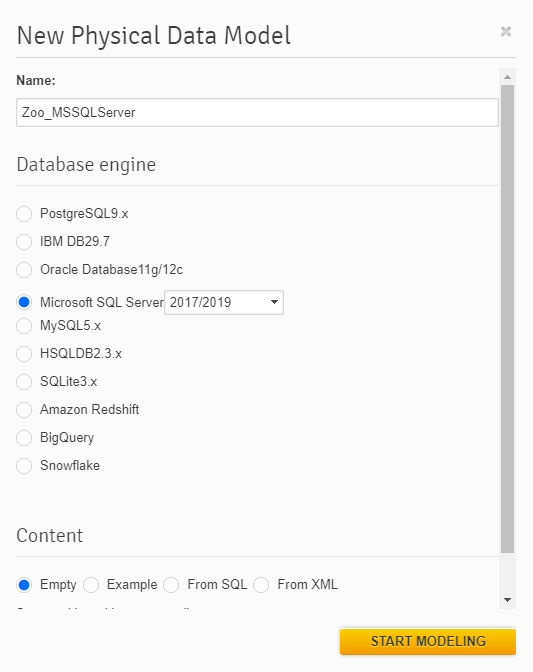The image size is (533, 672).
Task: Open SQL Server version 2017/2019 dropdown
Action: (224, 302)
